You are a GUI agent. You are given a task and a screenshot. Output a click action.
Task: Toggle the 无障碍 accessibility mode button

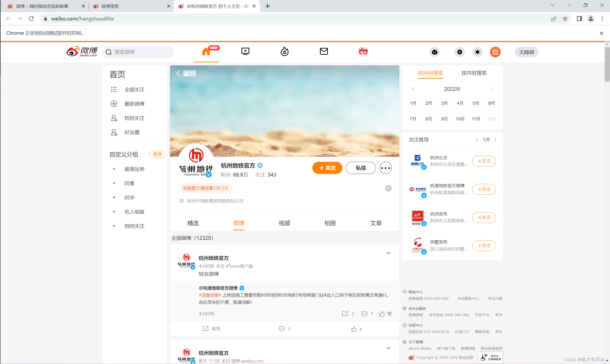pos(526,52)
